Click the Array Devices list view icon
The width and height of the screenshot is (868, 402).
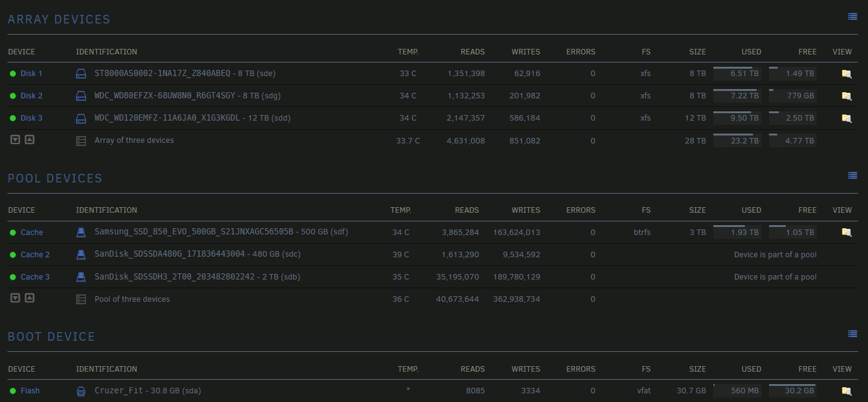[x=853, y=17]
